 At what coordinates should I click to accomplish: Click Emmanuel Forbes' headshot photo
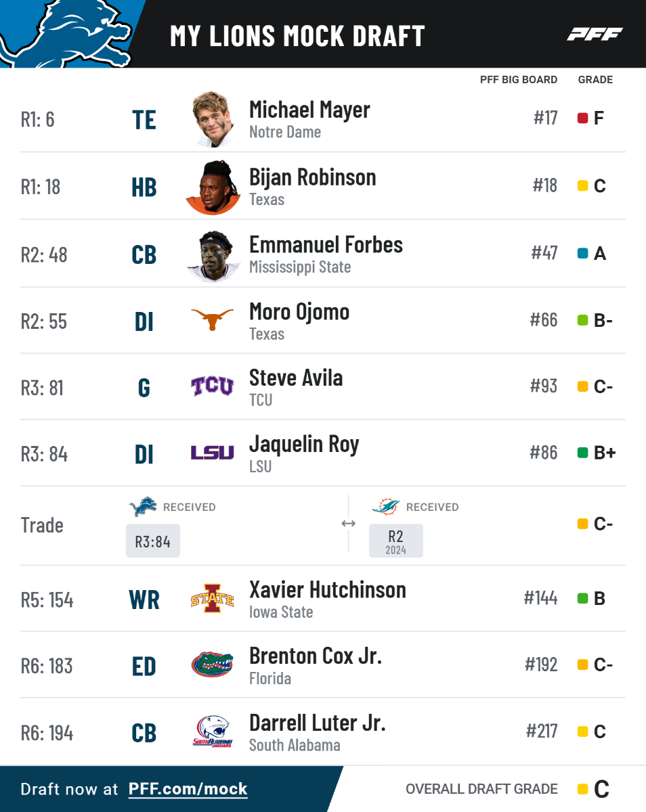(x=213, y=255)
